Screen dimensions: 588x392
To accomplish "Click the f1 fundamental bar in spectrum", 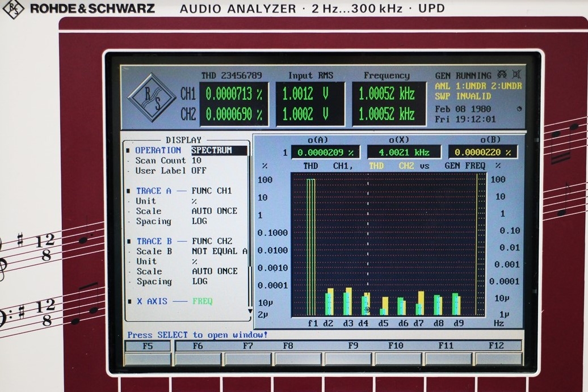I will (311, 247).
